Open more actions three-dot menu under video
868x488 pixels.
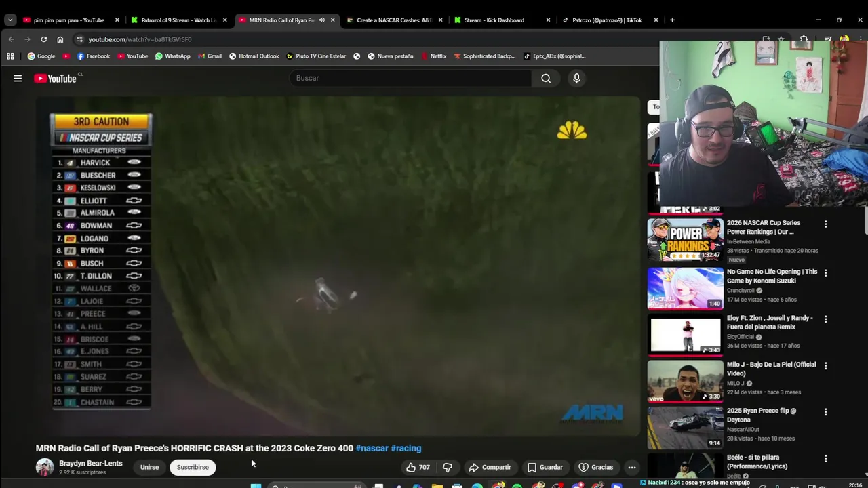[632, 467]
